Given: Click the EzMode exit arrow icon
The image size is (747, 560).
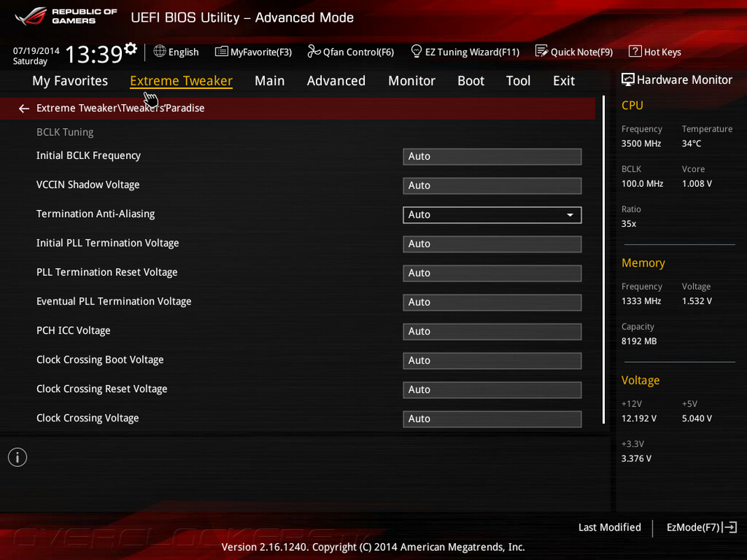Looking at the screenshot, I should tap(729, 527).
